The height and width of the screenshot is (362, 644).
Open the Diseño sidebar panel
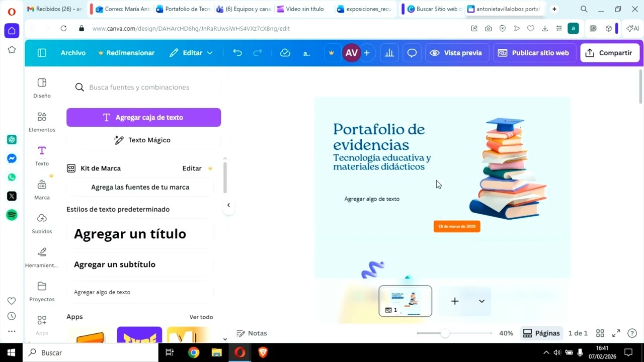point(42,88)
